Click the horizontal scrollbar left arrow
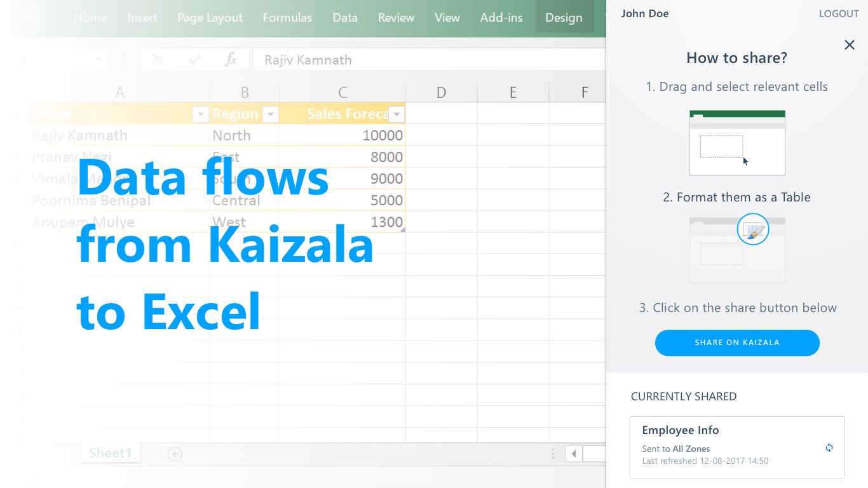 coord(574,454)
